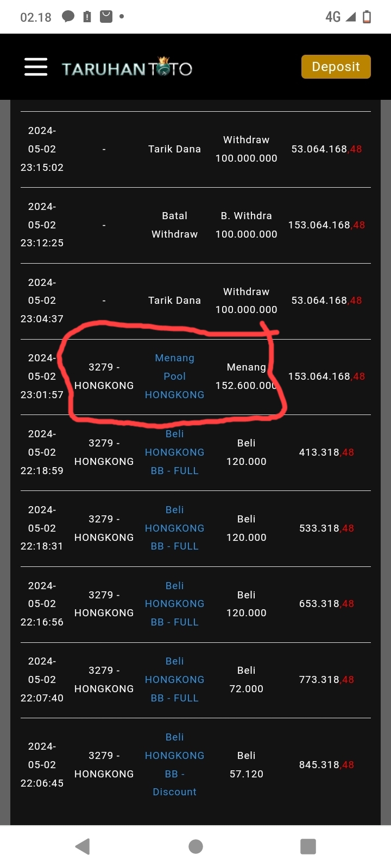The height and width of the screenshot is (868, 391).
Task: Tap the battery icon in status bar
Action: (367, 17)
